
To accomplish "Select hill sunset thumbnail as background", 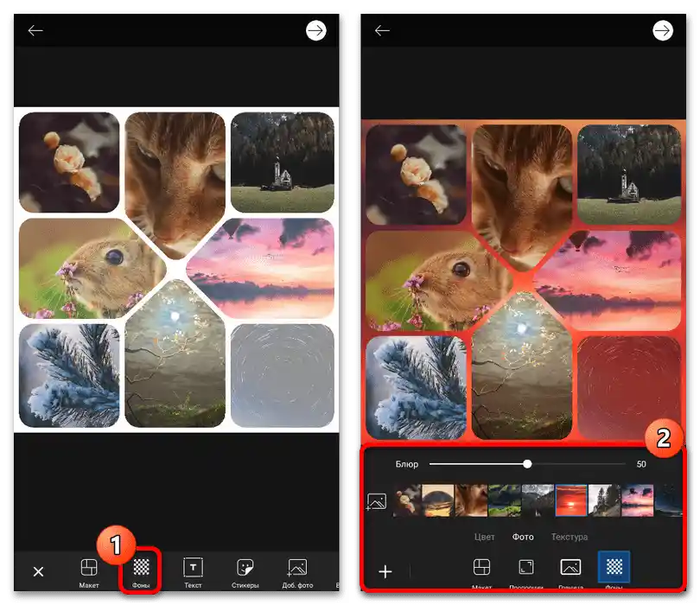I will click(437, 500).
